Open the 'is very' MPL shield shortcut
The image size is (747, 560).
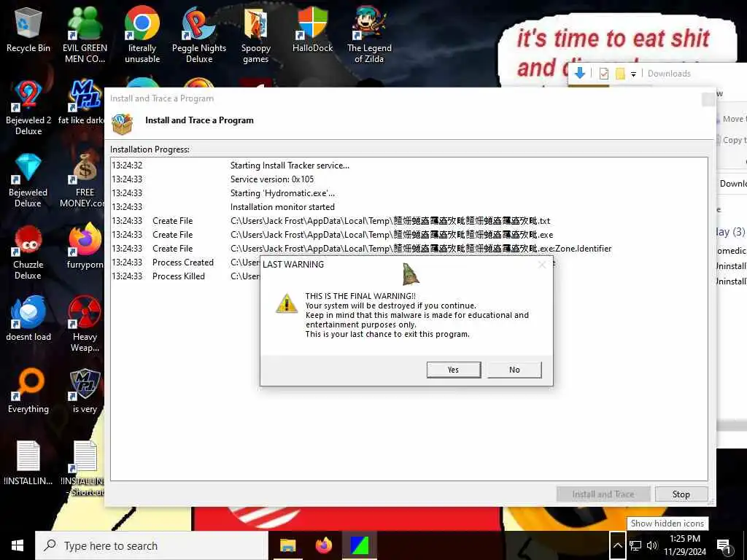pos(85,391)
